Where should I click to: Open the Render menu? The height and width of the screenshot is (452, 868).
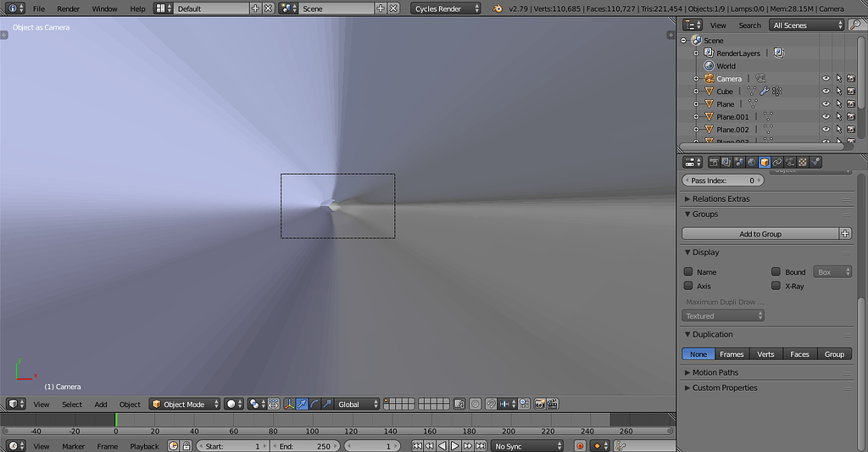[69, 8]
